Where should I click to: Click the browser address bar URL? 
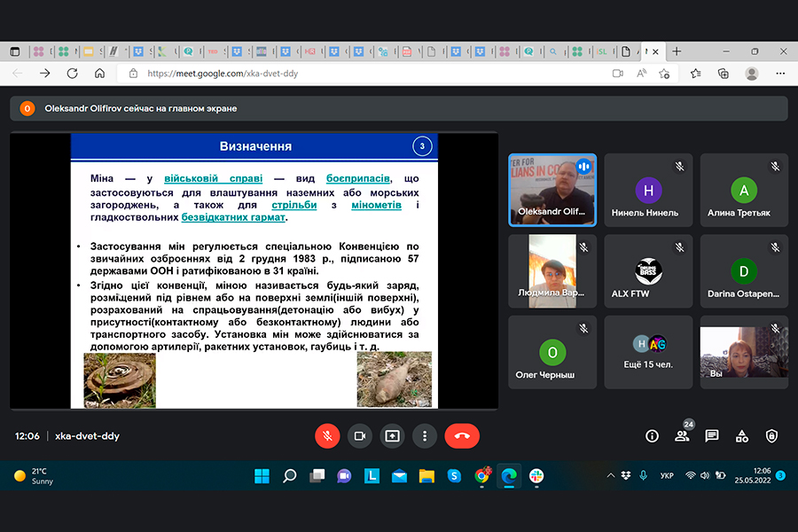223,74
